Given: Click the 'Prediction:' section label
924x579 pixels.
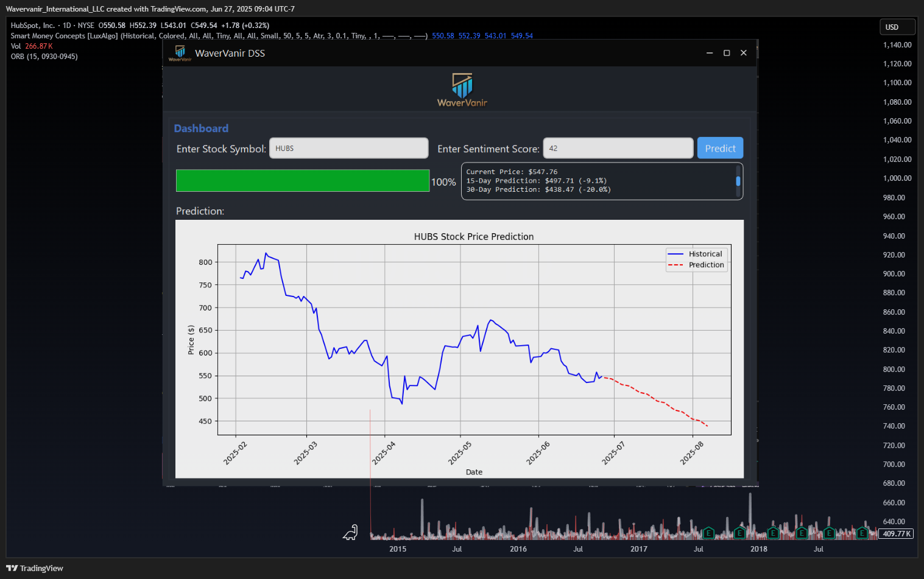Looking at the screenshot, I should 200,211.
